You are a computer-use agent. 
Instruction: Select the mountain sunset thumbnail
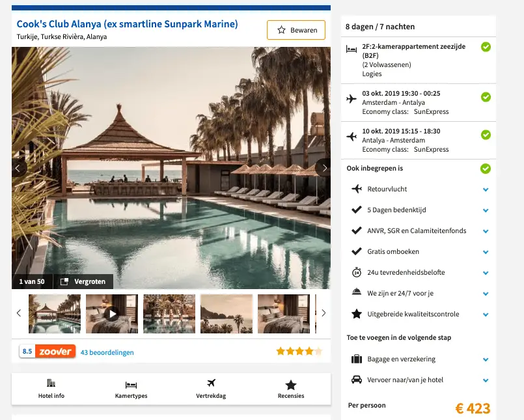pos(227,314)
